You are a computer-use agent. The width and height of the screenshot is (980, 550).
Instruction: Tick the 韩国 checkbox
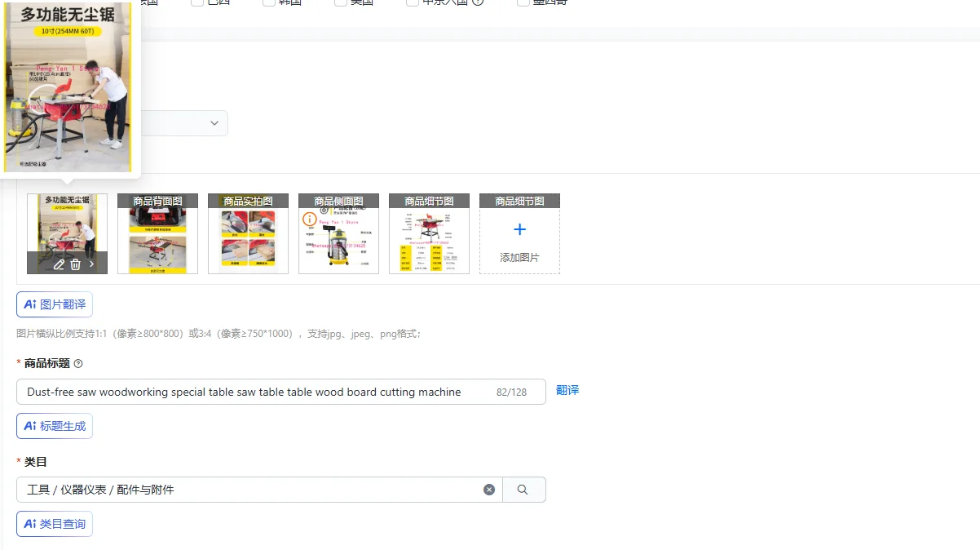[x=269, y=2]
